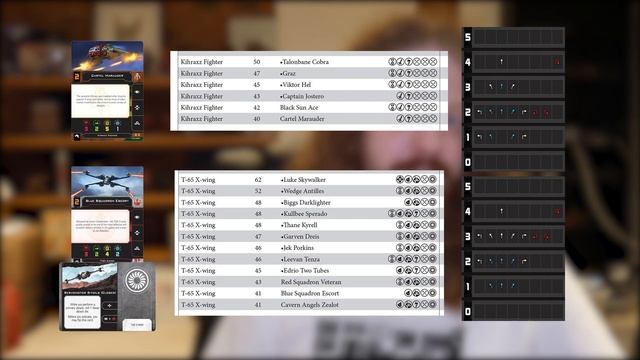Open the Servomotor S-foils card artwork
The width and height of the screenshot is (640, 360).
coord(89,277)
